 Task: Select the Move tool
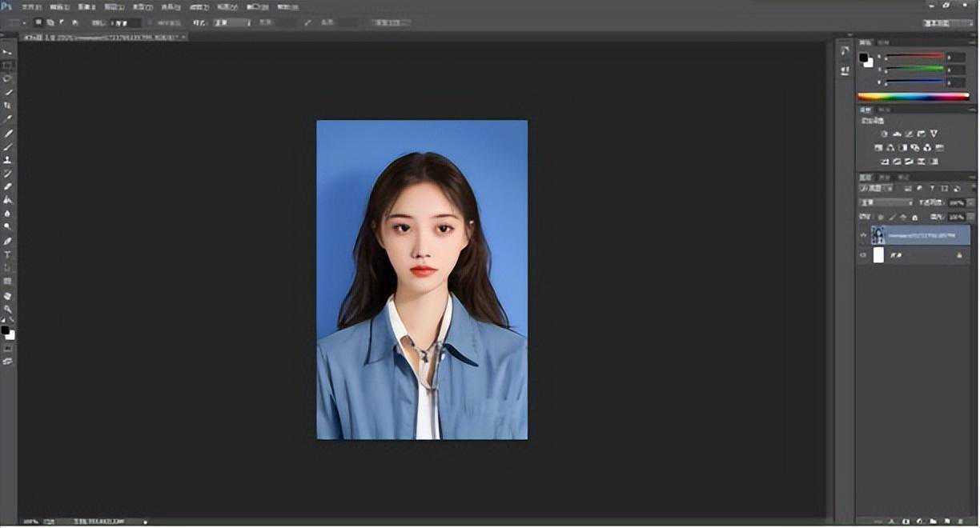(8, 52)
